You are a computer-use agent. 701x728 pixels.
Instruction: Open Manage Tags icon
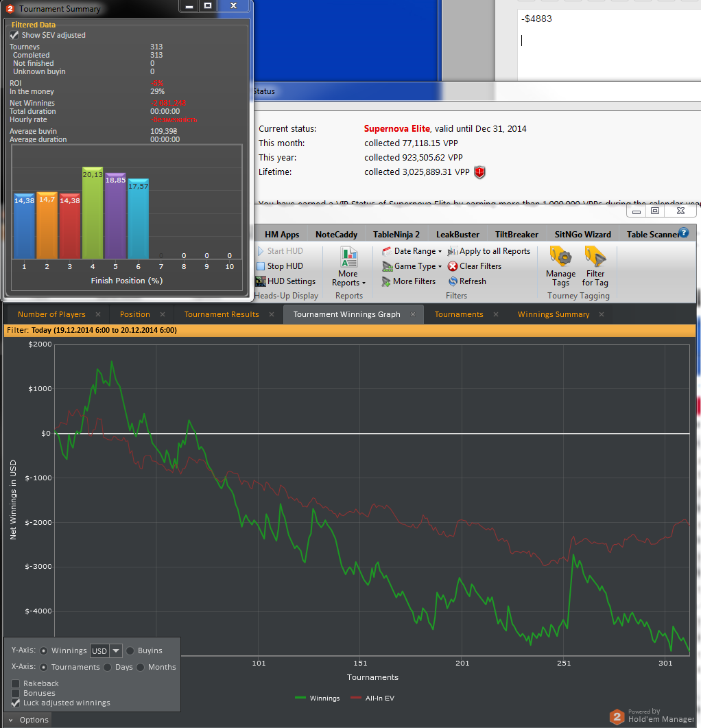point(560,257)
